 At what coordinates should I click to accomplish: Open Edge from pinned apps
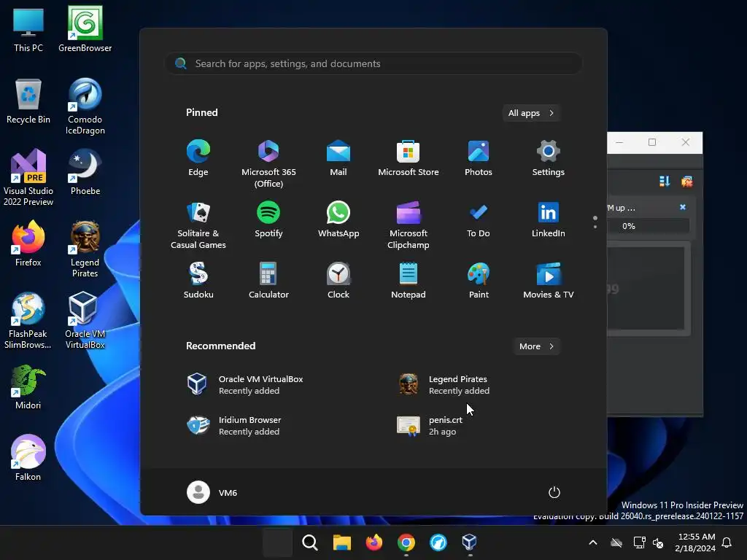[x=198, y=158]
